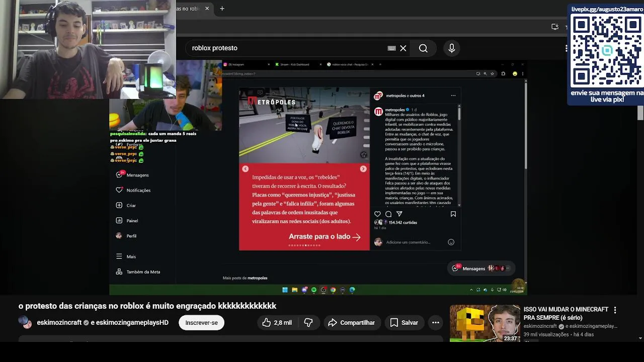Screen dimensions: 644x362
Task: Open the video browser's three-dot menu
Action: pyautogui.click(x=523, y=74)
